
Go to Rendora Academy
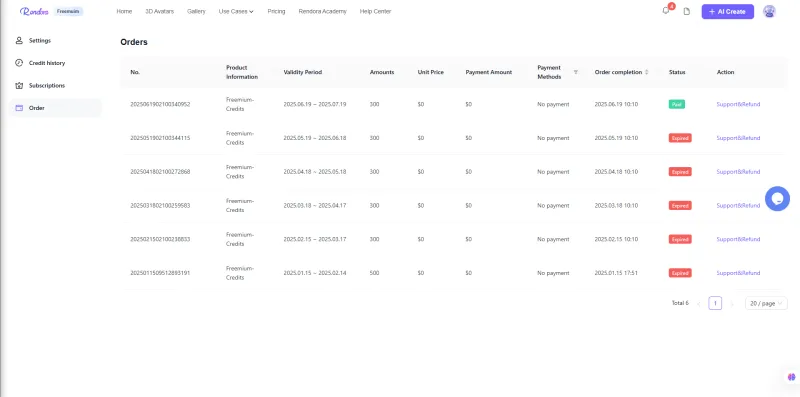pyautogui.click(x=322, y=11)
